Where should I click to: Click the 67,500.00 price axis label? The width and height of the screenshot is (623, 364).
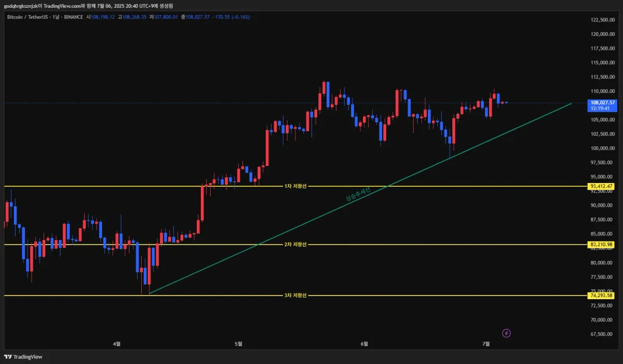pos(603,334)
